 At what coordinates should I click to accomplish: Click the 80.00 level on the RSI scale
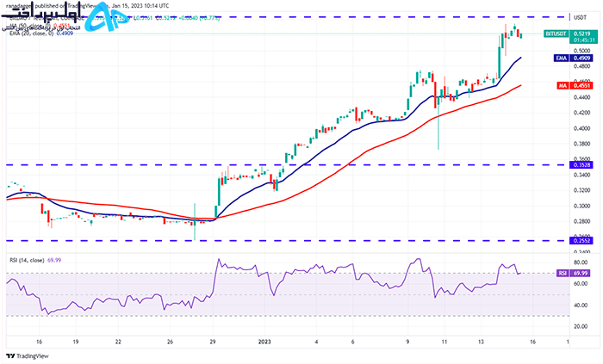tap(581, 262)
